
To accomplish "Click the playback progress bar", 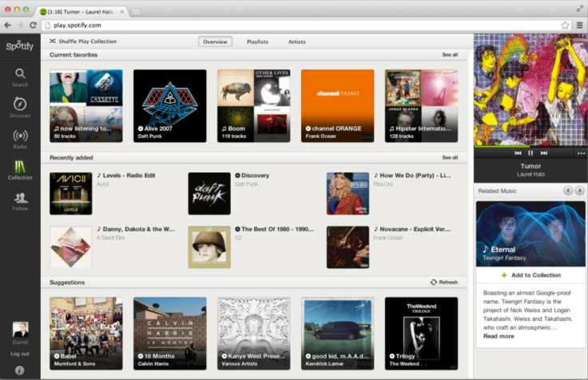I will [530, 147].
